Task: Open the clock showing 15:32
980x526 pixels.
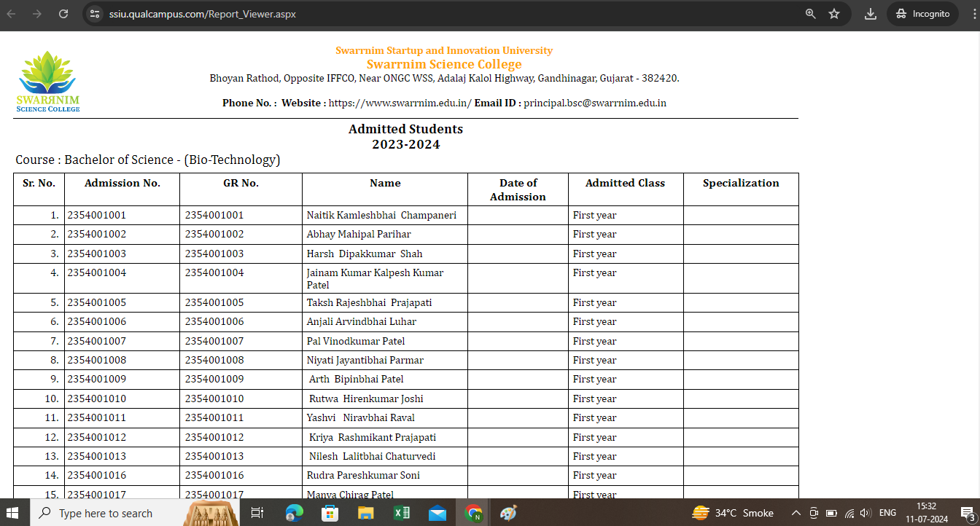Action: coord(926,513)
